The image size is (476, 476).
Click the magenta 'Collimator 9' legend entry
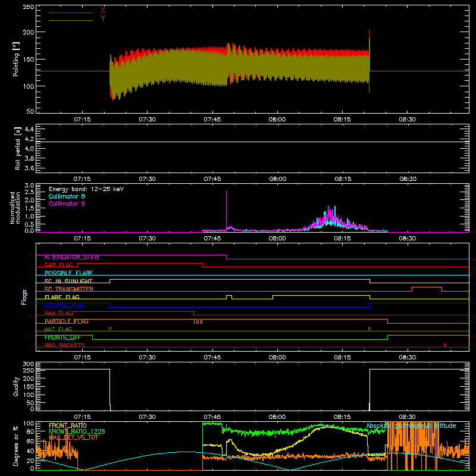[x=67, y=203]
